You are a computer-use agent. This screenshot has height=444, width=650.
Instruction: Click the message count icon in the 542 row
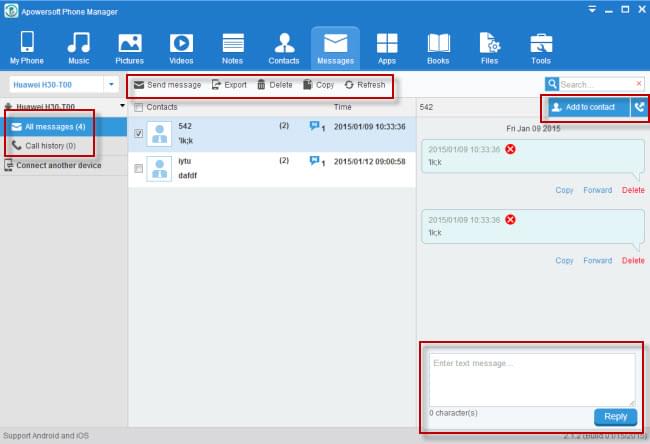(317, 126)
